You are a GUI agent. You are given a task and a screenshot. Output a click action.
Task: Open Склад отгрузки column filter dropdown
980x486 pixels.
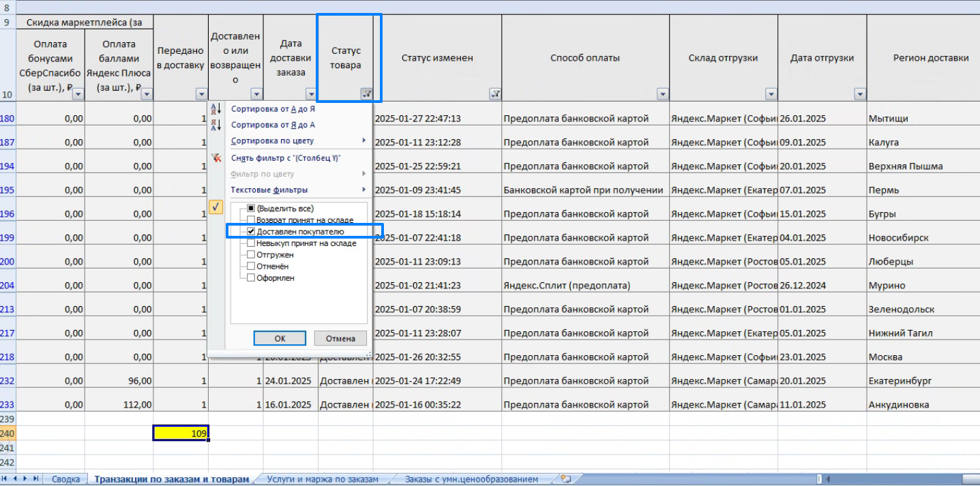pos(771,95)
